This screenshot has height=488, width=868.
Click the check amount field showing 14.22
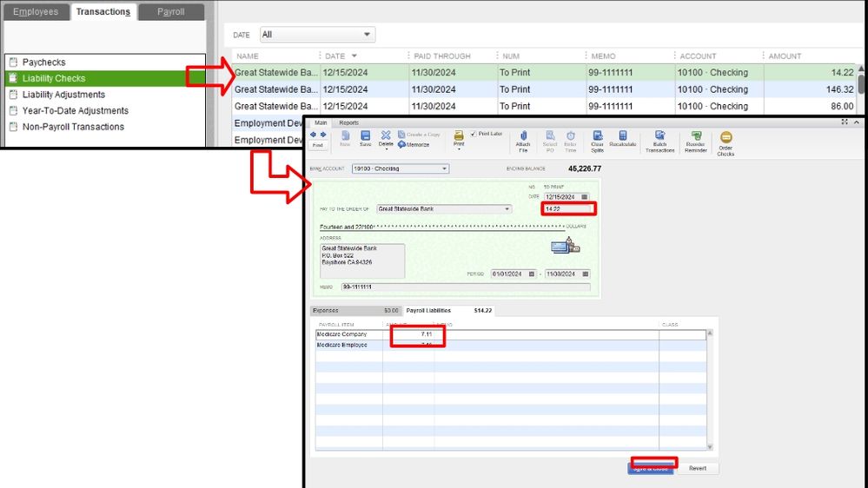[x=568, y=208]
